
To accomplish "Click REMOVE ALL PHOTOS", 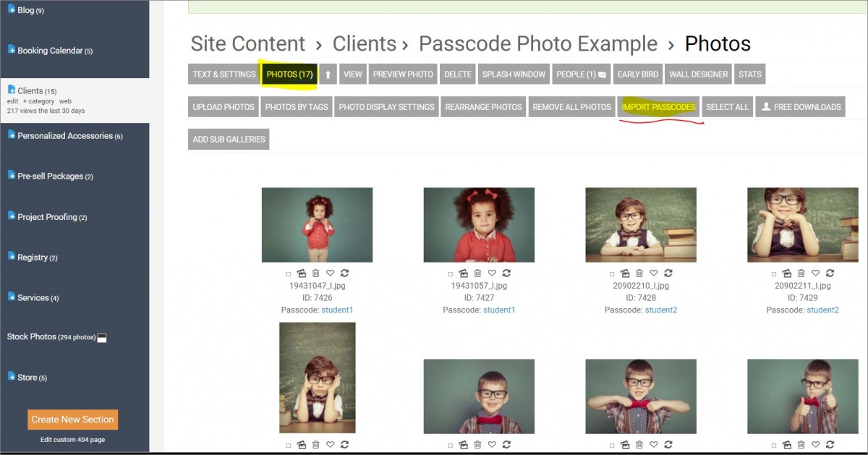I will (x=572, y=106).
